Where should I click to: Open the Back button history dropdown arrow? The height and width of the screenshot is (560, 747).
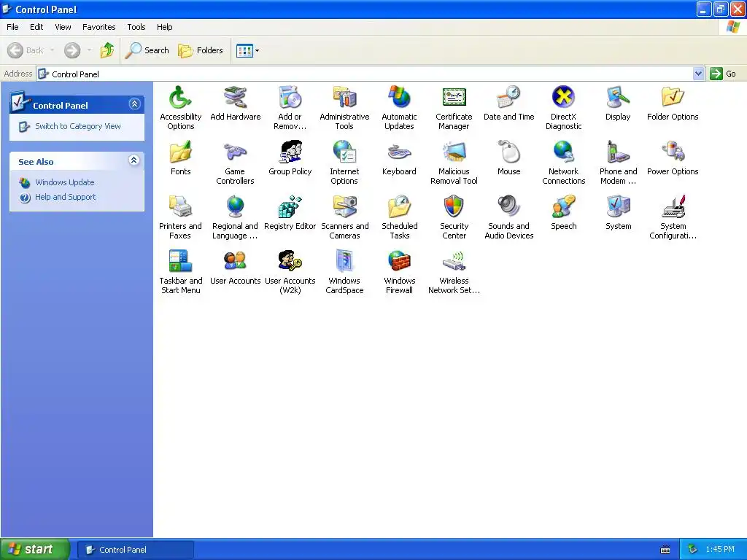(52, 50)
